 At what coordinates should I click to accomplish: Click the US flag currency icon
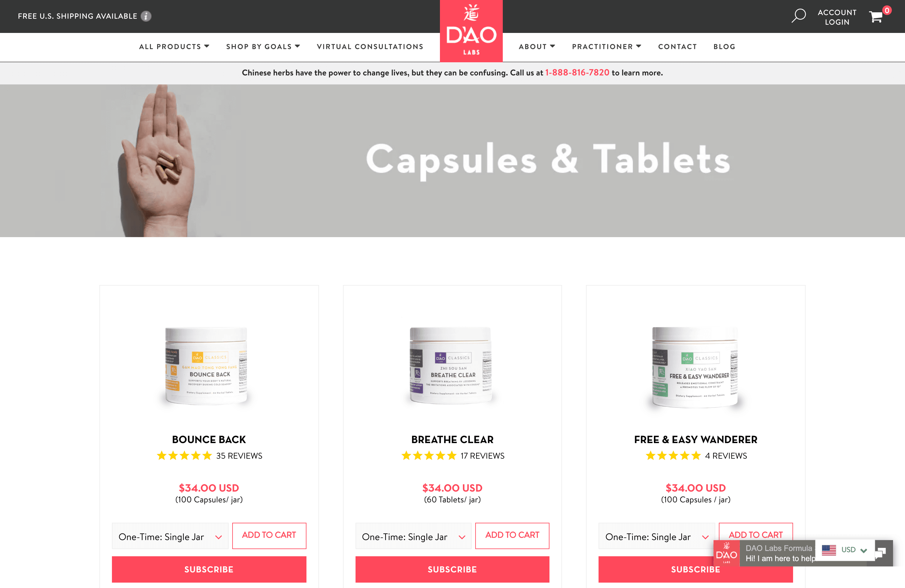coord(829,550)
